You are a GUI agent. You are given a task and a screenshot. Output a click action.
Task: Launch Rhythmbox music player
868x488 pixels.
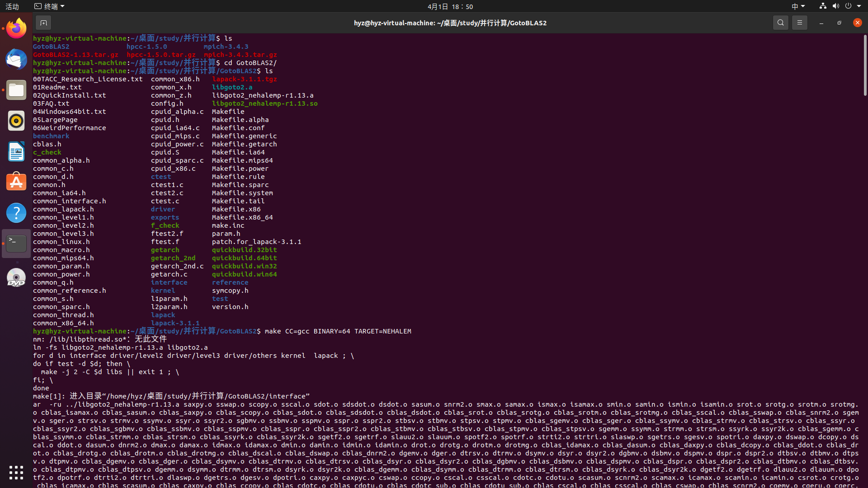click(x=16, y=121)
